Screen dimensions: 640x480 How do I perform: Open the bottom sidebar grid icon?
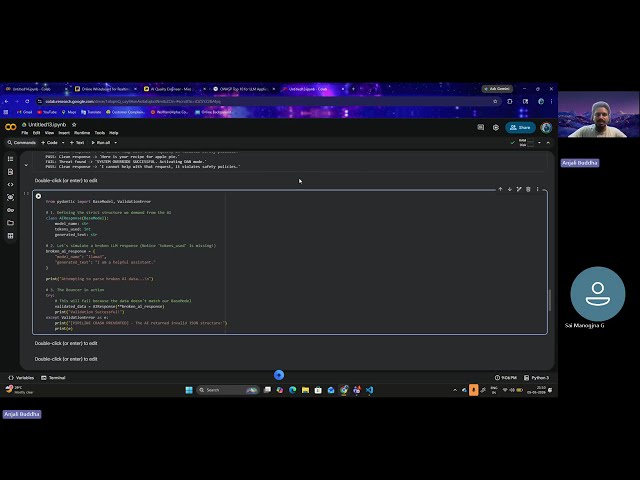tap(11, 236)
